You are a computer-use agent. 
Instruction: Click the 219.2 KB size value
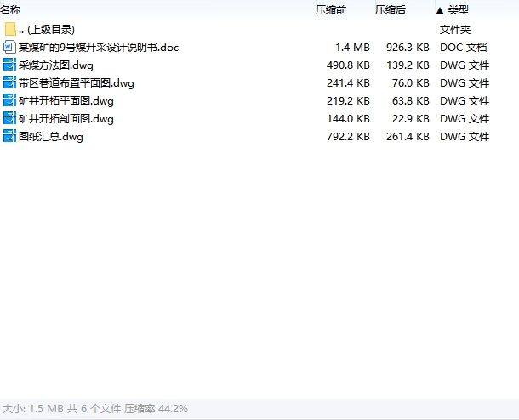point(348,101)
